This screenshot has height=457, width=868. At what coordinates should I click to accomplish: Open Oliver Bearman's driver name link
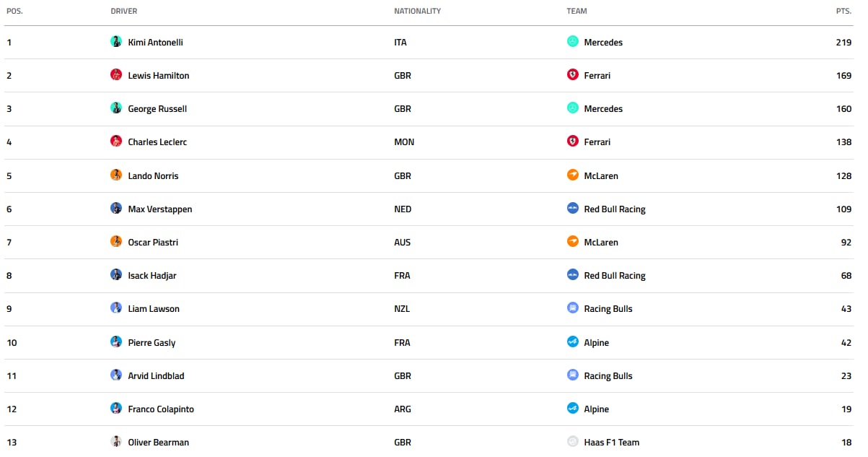click(x=158, y=443)
